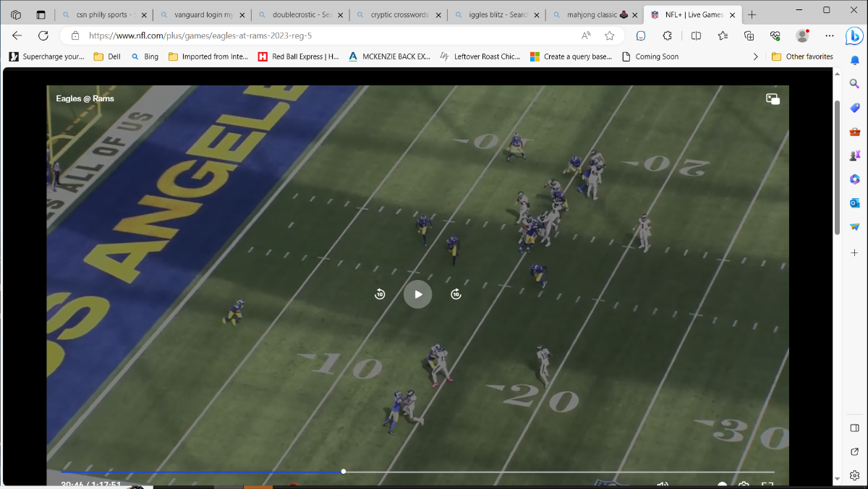Screen dimensions: 868x489
Task: Expand the hidden favorites bar overflow
Action: (x=755, y=56)
